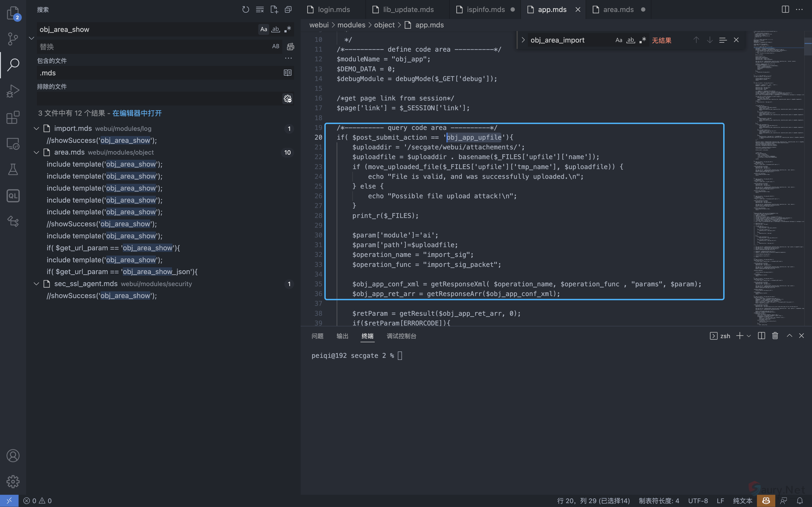Clear the search results list
The image size is (812, 507).
click(x=260, y=10)
